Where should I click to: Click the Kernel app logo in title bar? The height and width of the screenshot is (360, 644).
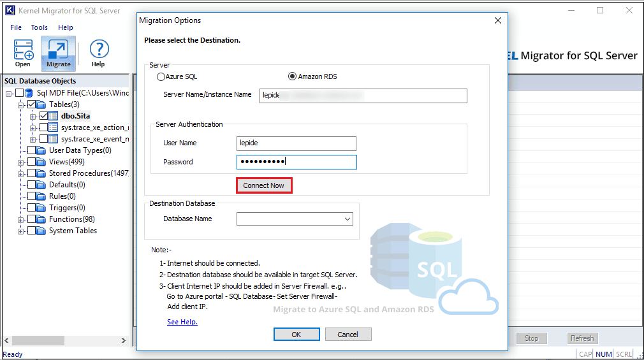point(10,10)
